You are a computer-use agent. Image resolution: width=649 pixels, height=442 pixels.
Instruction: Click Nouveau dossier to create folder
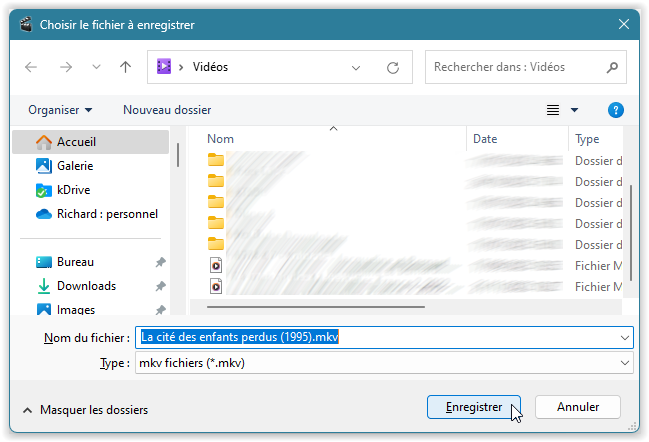(x=167, y=110)
